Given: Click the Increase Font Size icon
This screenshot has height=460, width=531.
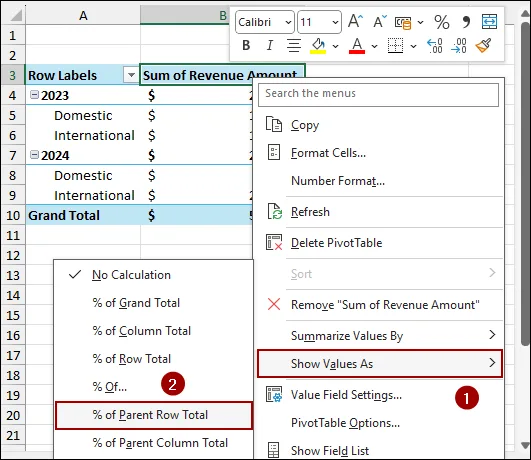Looking at the screenshot, I should [x=355, y=21].
